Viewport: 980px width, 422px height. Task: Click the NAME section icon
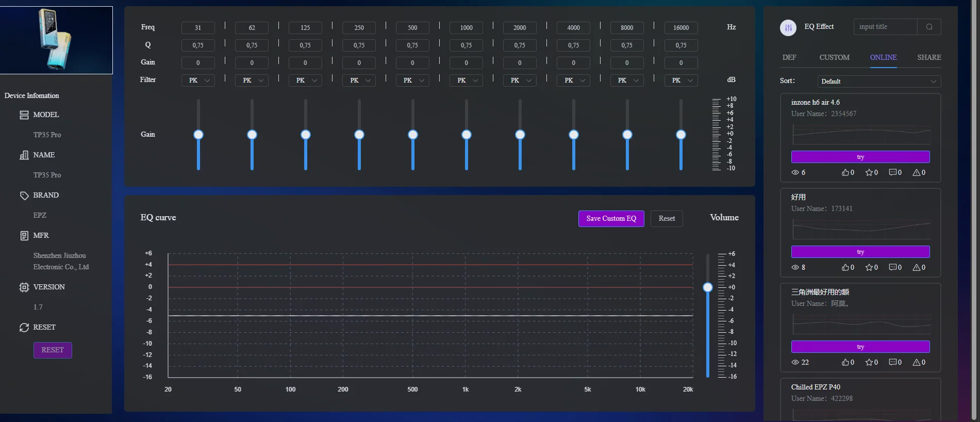click(24, 155)
